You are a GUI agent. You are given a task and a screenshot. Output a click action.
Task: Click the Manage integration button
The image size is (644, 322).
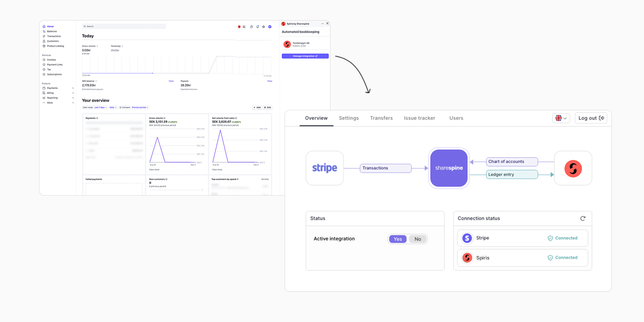point(305,56)
